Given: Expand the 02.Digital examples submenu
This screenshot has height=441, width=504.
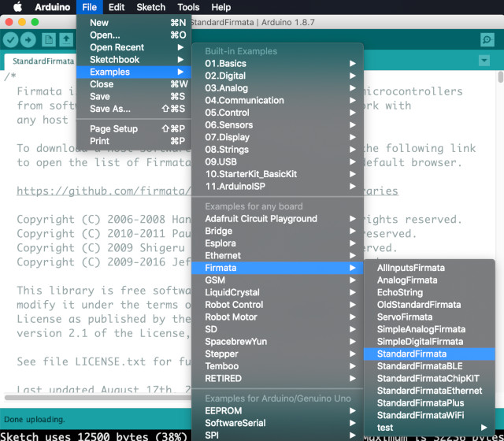Looking at the screenshot, I should coord(277,76).
